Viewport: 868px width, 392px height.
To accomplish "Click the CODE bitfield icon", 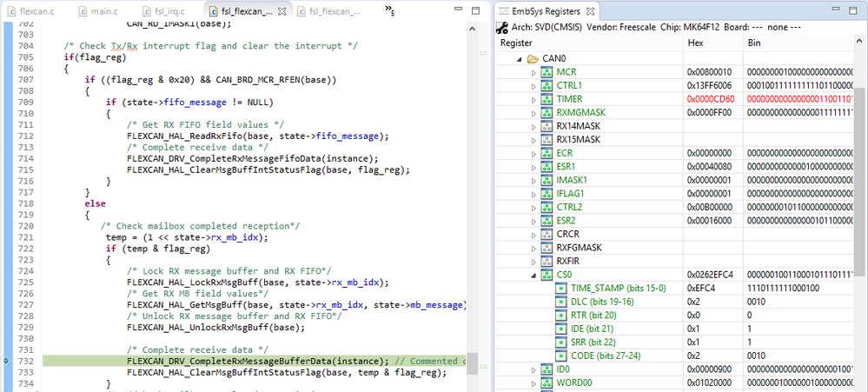I will pos(561,355).
